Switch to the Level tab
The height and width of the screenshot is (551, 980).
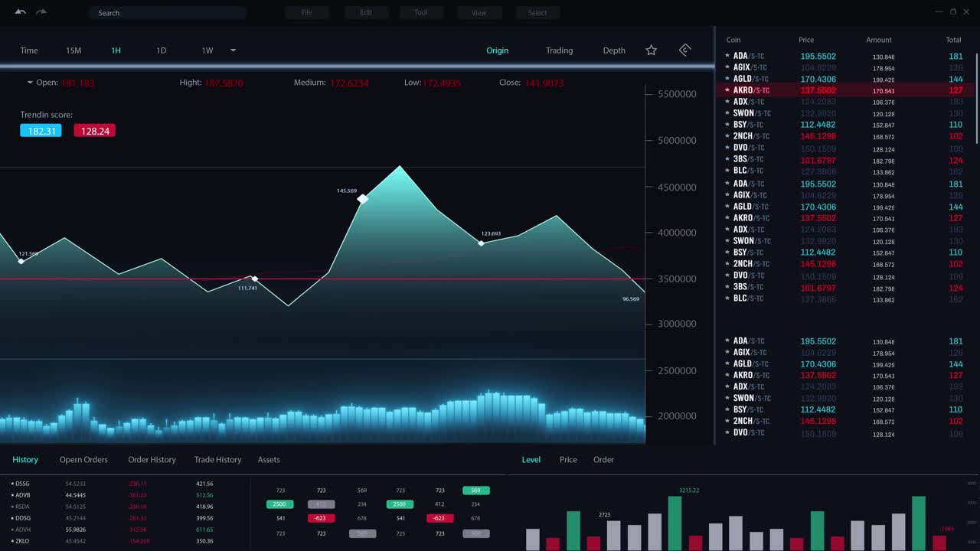[x=531, y=460]
